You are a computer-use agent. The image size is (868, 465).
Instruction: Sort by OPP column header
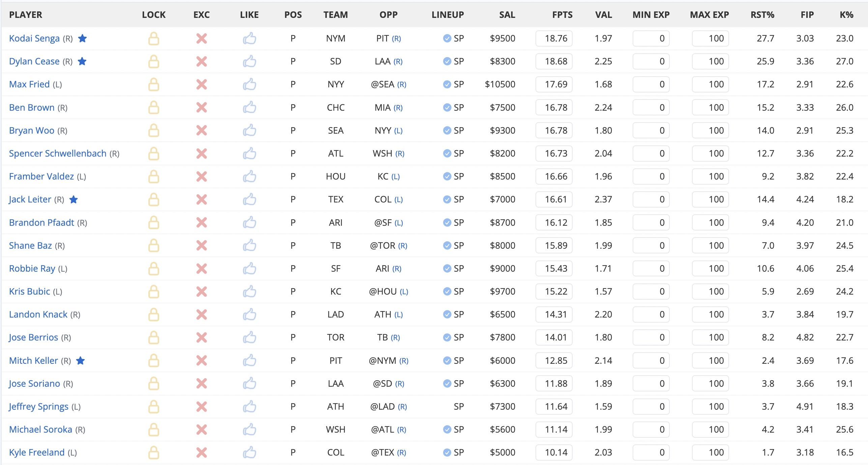[388, 15]
